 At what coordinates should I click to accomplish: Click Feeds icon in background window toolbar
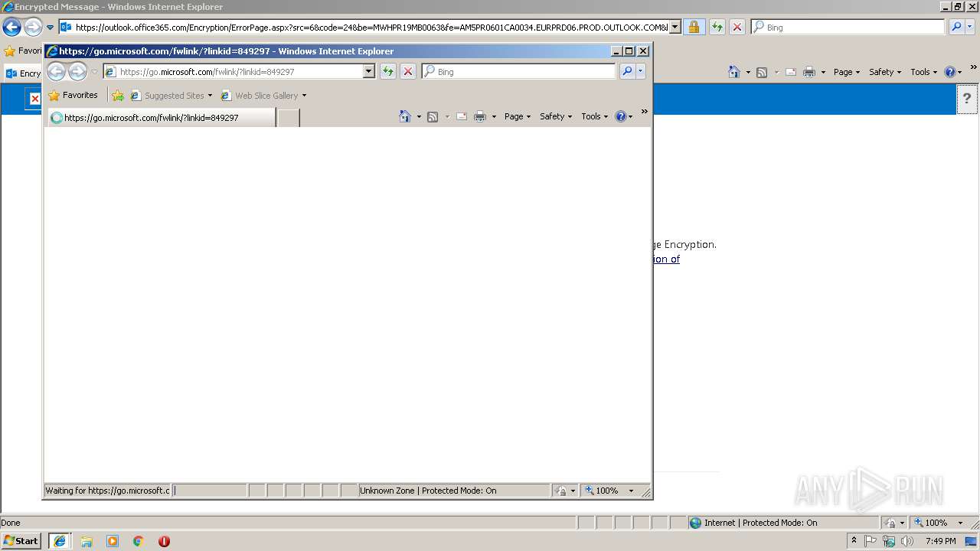point(762,72)
